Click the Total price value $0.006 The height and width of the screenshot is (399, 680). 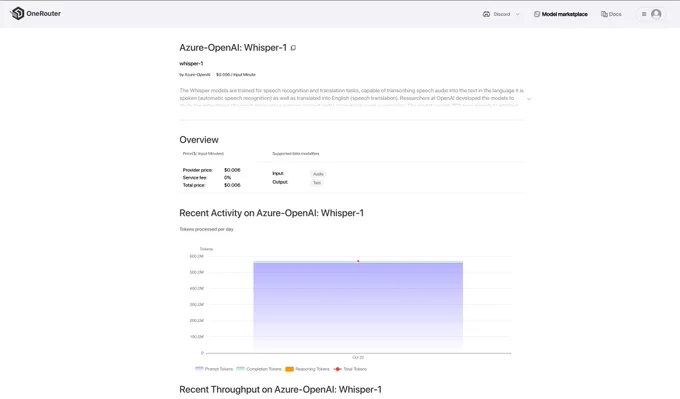tap(232, 185)
